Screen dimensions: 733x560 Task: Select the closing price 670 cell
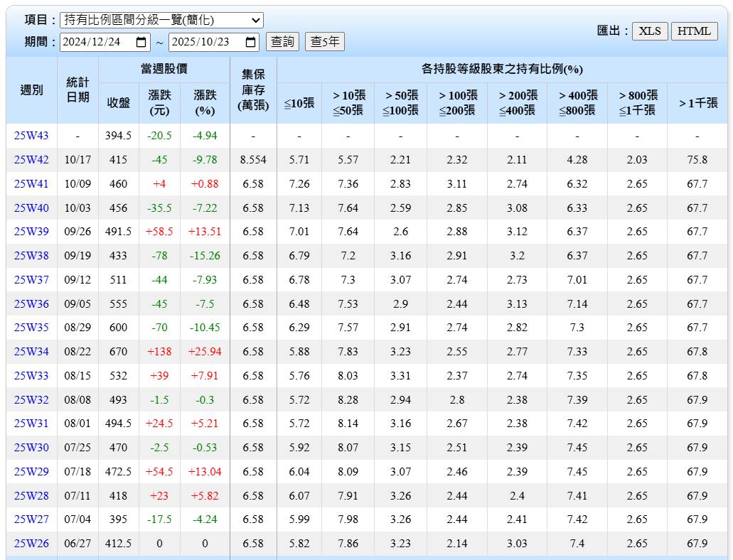118,352
